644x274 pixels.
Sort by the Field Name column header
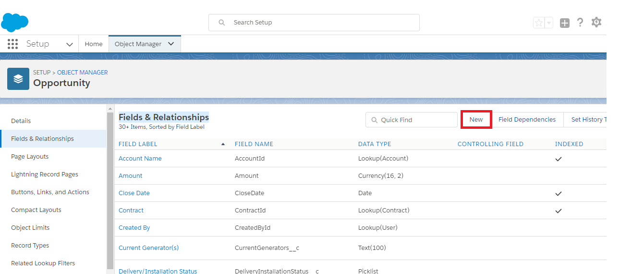tap(254, 144)
